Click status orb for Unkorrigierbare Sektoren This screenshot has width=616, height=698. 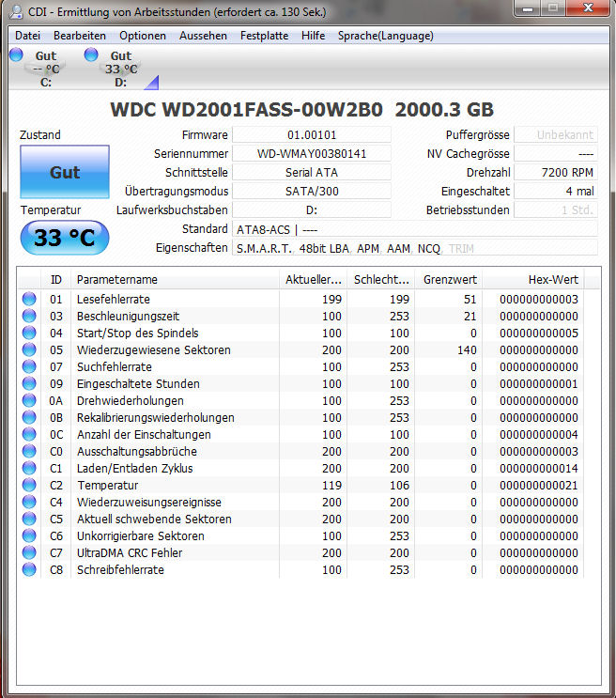point(29,535)
